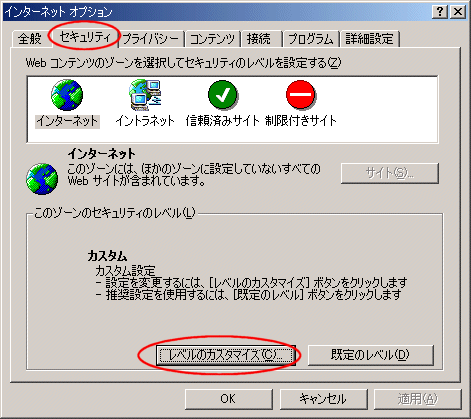This screenshot has height=419, width=471.
Task: Reset with the 既定のレベル(D) button
Action: pyautogui.click(x=370, y=355)
